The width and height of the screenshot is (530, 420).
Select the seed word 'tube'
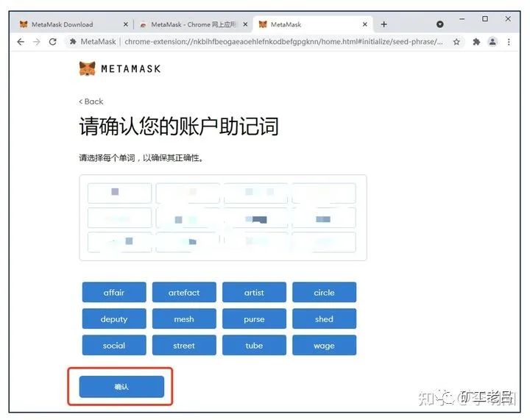tap(254, 346)
